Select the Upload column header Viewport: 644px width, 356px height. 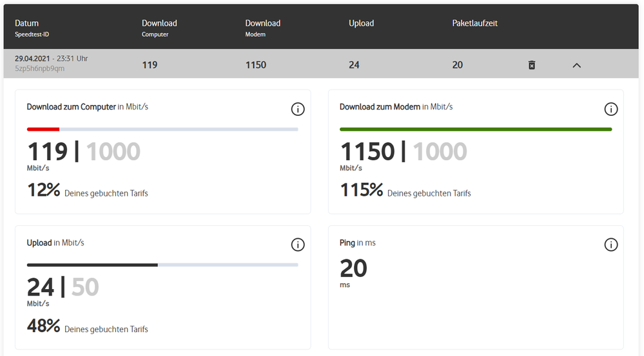click(361, 24)
